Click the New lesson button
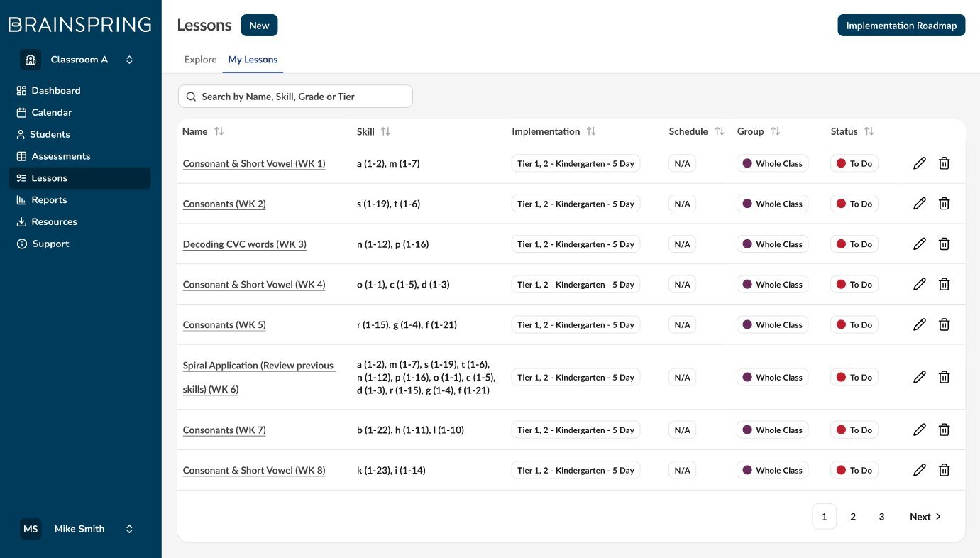Image resolution: width=980 pixels, height=558 pixels. (259, 26)
